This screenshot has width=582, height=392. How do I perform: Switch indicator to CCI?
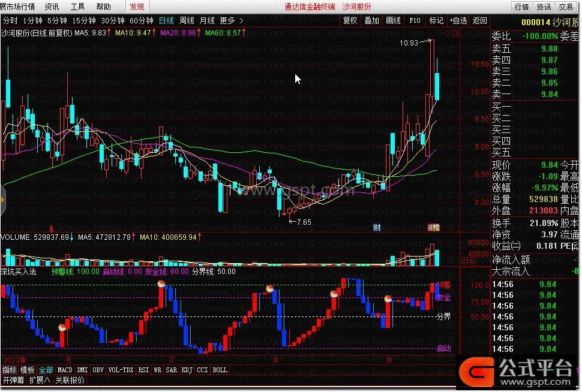click(x=202, y=370)
